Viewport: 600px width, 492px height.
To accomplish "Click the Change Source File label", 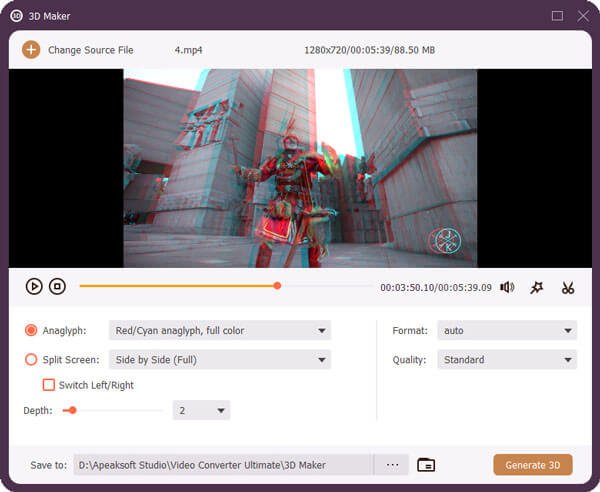I will point(91,50).
